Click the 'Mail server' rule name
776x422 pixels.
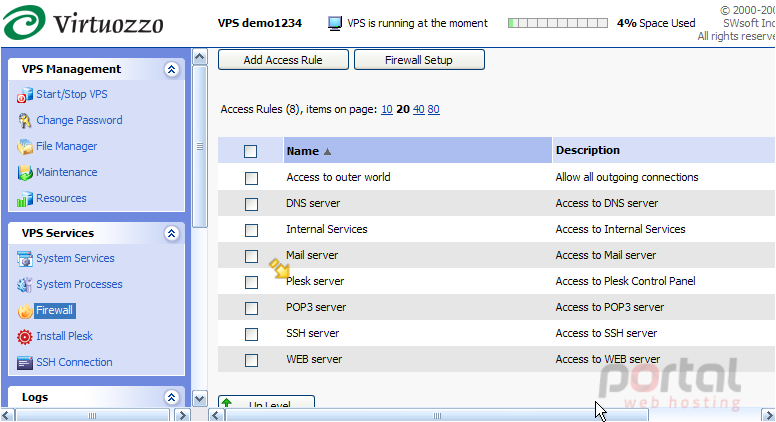312,255
